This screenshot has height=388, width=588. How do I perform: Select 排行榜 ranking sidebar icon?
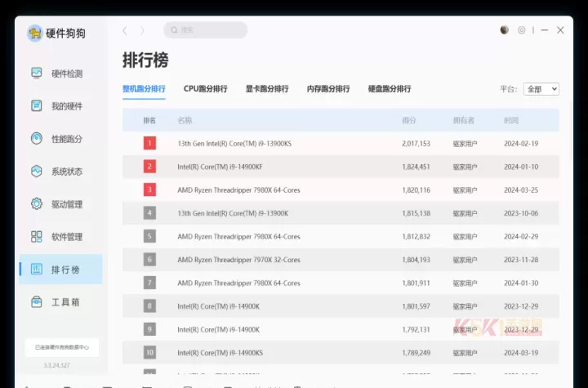[37, 269]
